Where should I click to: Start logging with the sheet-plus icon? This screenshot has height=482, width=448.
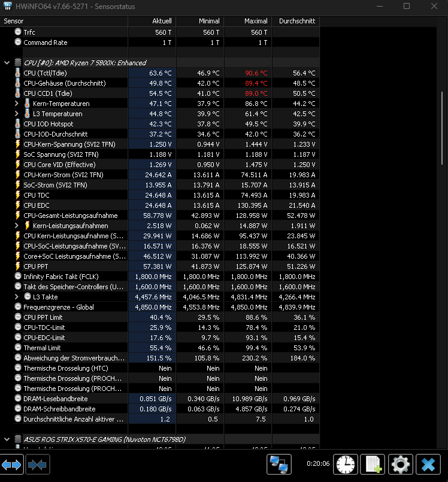point(373,464)
